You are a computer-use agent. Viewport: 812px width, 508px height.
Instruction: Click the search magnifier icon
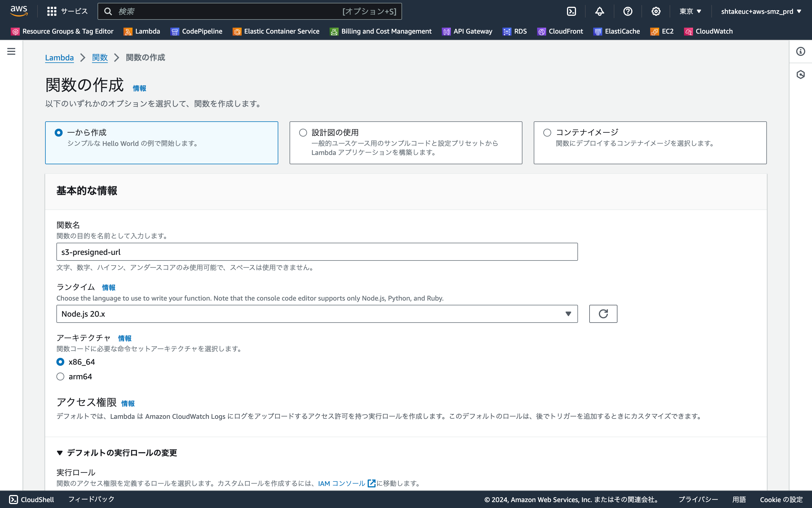(108, 11)
